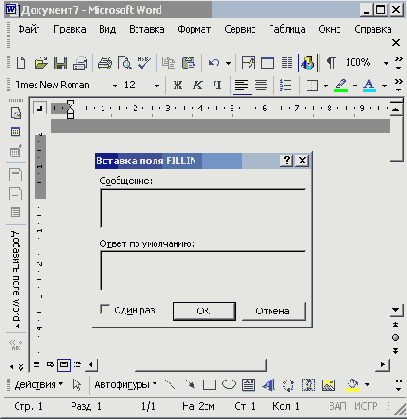This screenshot has height=419, width=407.
Task: Toggle paragraph marks ¶ icon
Action: (331, 63)
